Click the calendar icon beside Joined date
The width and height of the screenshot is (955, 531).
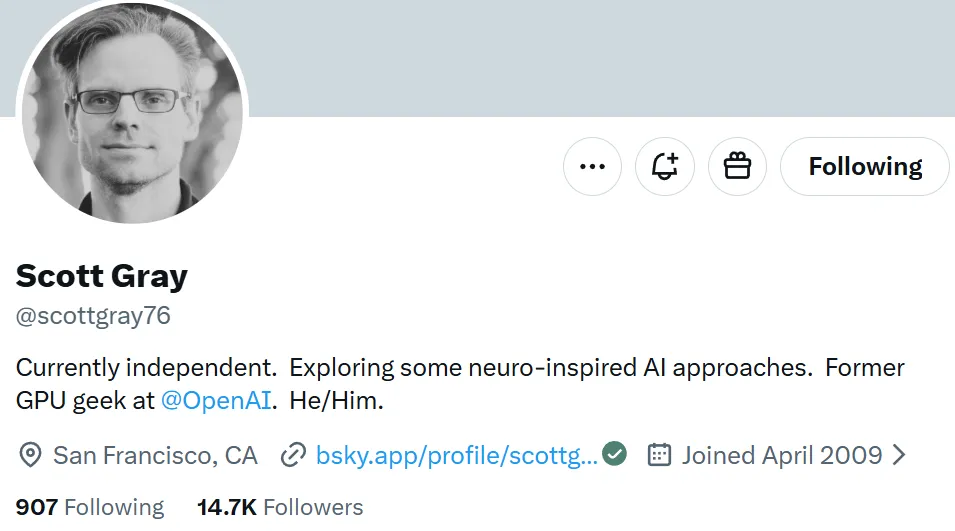[x=659, y=455]
